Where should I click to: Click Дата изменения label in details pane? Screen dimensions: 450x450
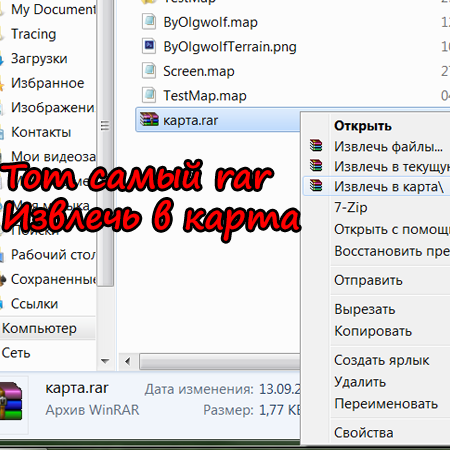pos(199,389)
